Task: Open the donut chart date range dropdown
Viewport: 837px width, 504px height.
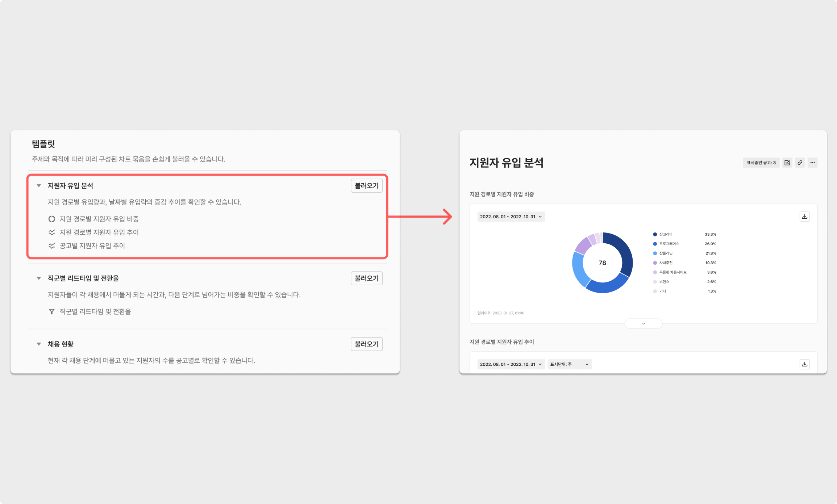Action: 511,217
